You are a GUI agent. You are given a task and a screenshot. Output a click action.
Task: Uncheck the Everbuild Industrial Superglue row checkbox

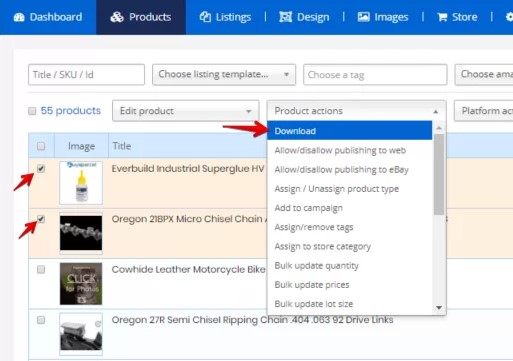41,169
